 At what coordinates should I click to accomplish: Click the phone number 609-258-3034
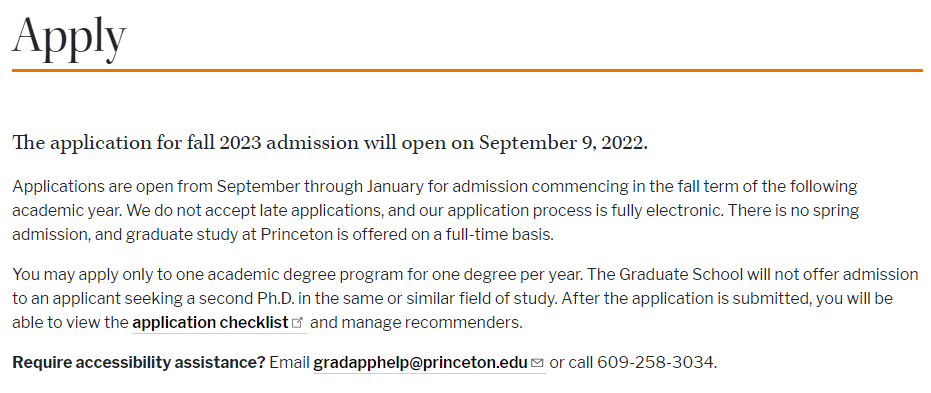tap(656, 362)
